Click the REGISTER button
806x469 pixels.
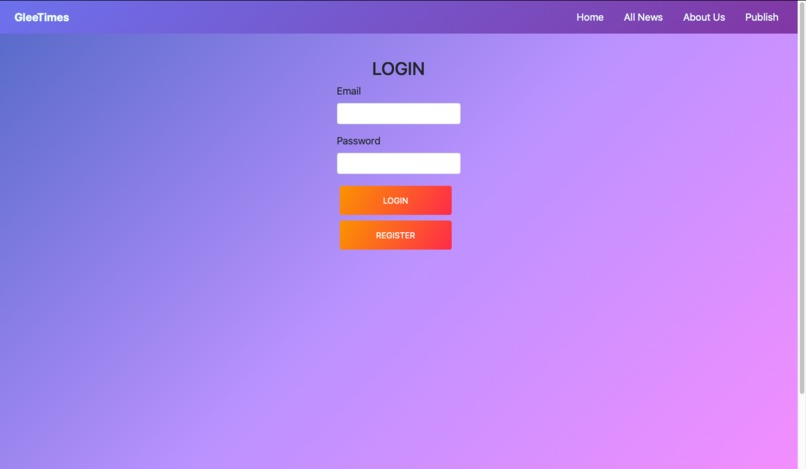(x=395, y=235)
